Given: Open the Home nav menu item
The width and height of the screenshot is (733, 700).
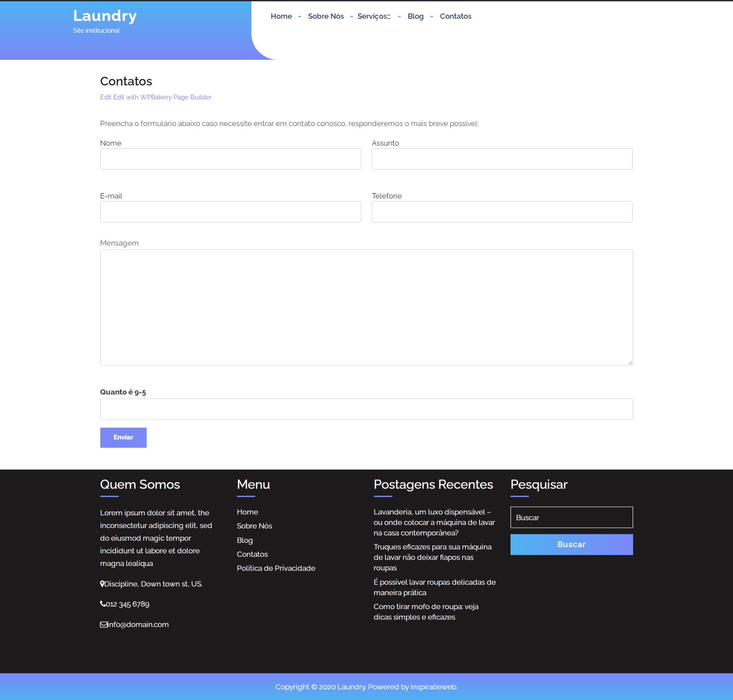Looking at the screenshot, I should 281,16.
